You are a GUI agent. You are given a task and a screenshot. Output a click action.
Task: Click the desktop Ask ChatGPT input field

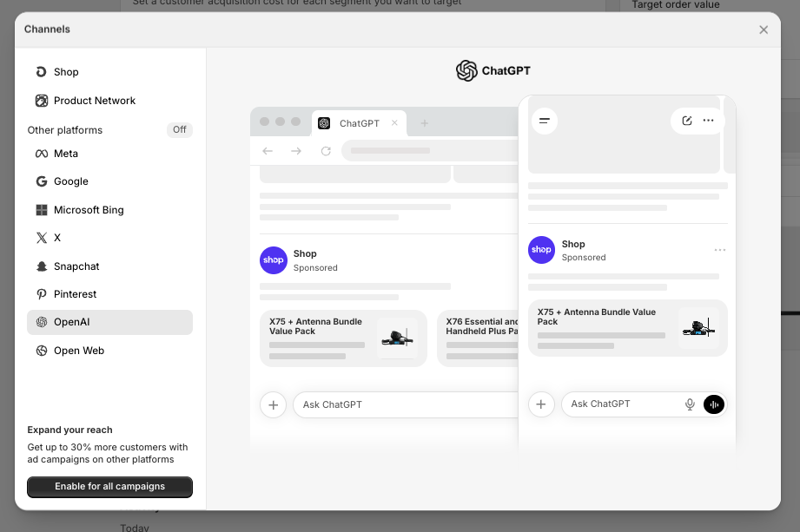click(406, 404)
